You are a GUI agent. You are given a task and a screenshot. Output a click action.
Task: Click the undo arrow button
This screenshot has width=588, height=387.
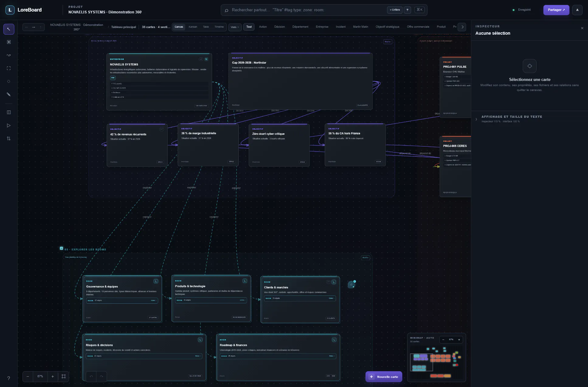pos(91,376)
